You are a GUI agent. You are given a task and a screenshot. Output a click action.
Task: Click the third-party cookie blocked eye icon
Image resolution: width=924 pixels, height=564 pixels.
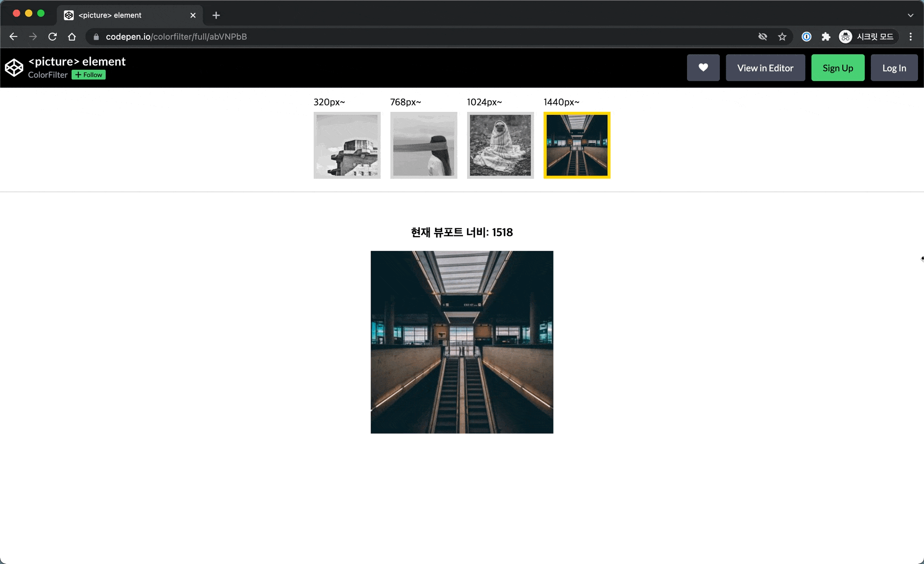[x=762, y=37]
